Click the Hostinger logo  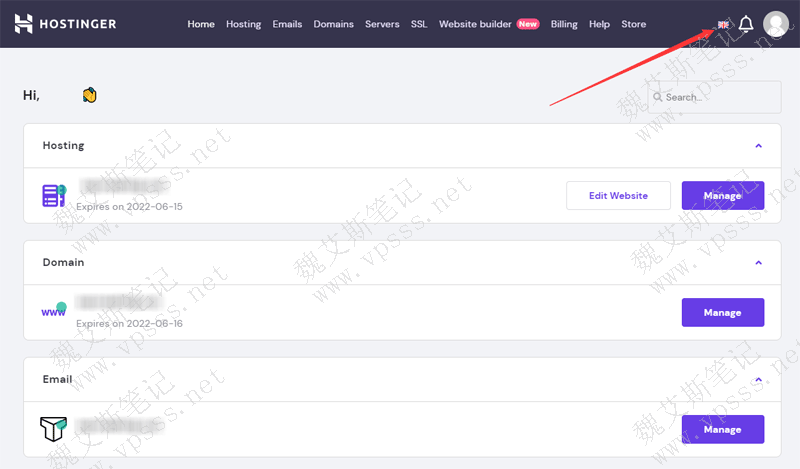pos(65,24)
